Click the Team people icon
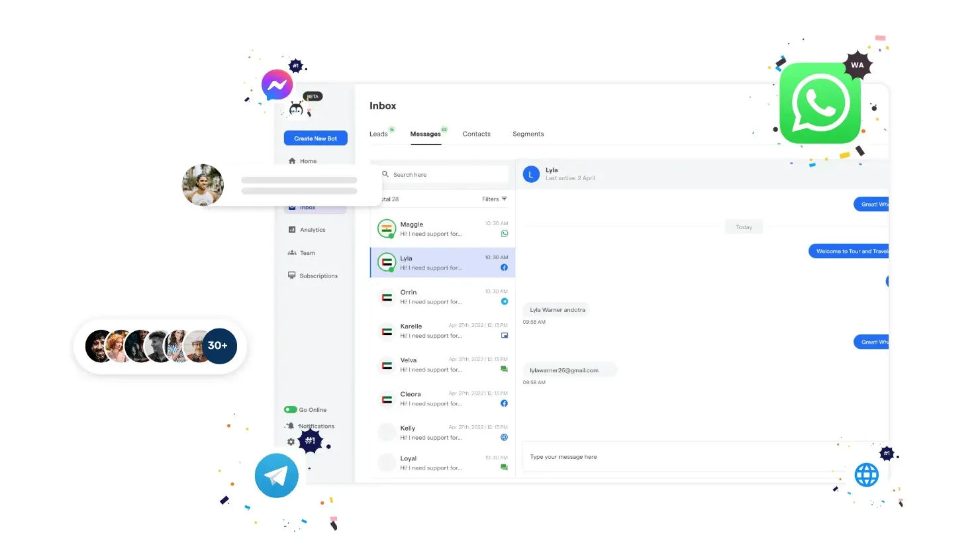 pyautogui.click(x=292, y=252)
